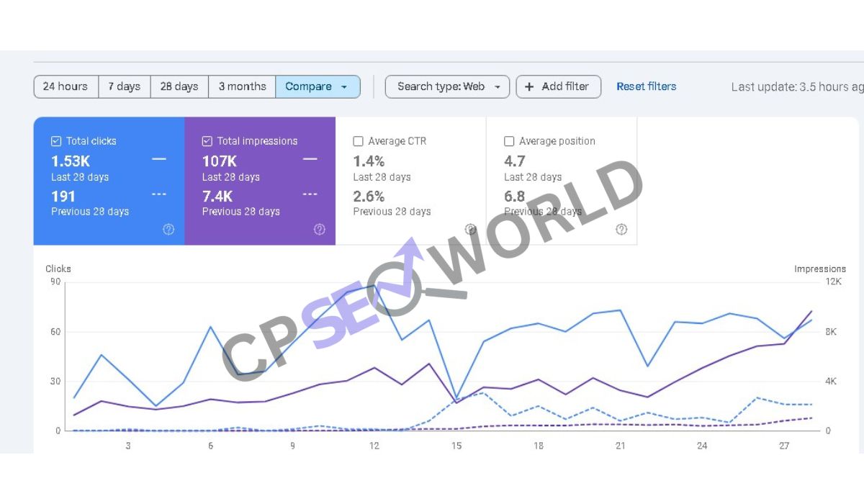
Task: Switch to the 24 hours range
Action: (66, 86)
